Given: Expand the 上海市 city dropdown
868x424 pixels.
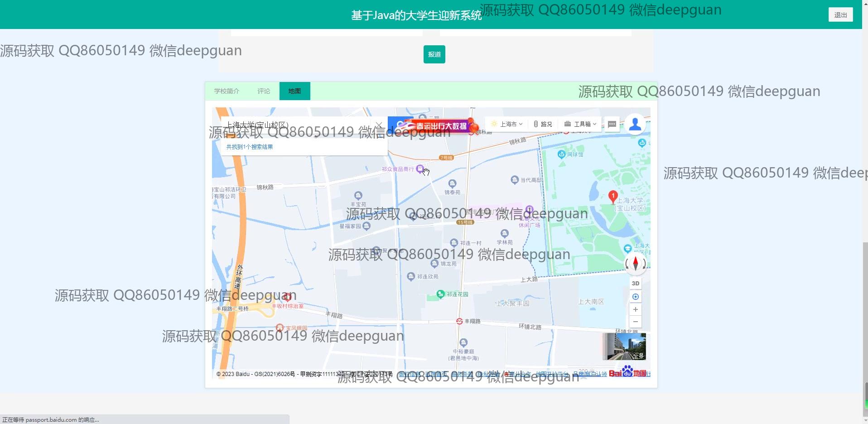Looking at the screenshot, I should pyautogui.click(x=507, y=124).
